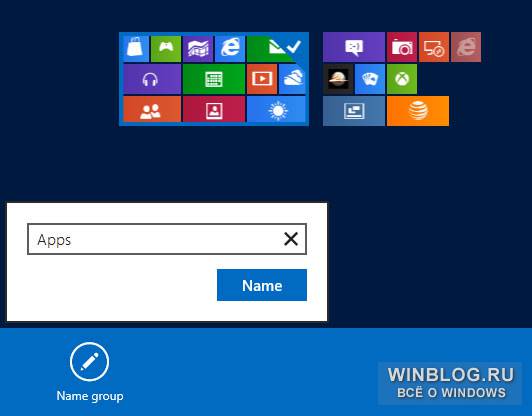The height and width of the screenshot is (416, 532).
Task: Click the Apps group name field
Action: [167, 239]
